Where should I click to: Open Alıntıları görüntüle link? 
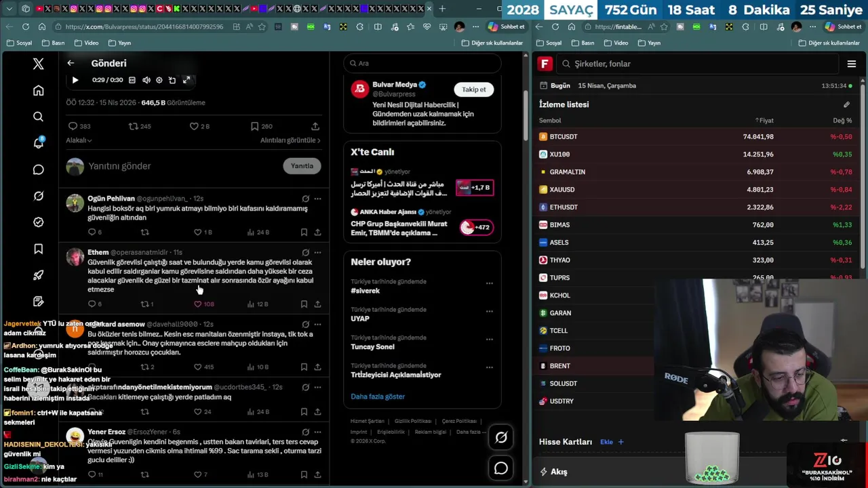(290, 140)
